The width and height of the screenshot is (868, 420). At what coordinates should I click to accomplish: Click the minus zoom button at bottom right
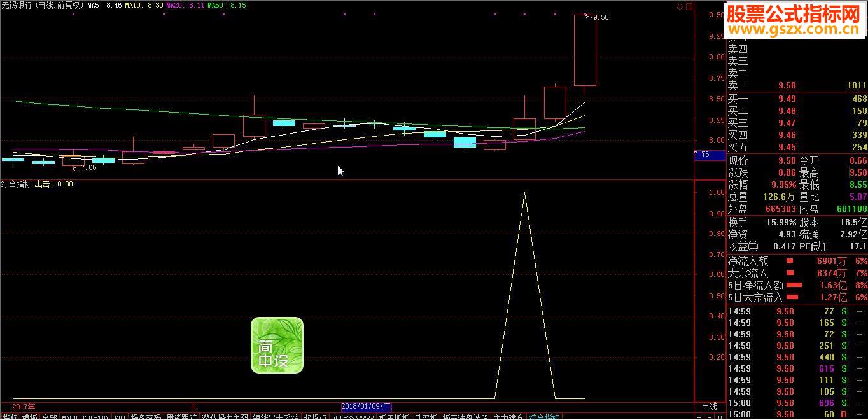click(710, 417)
